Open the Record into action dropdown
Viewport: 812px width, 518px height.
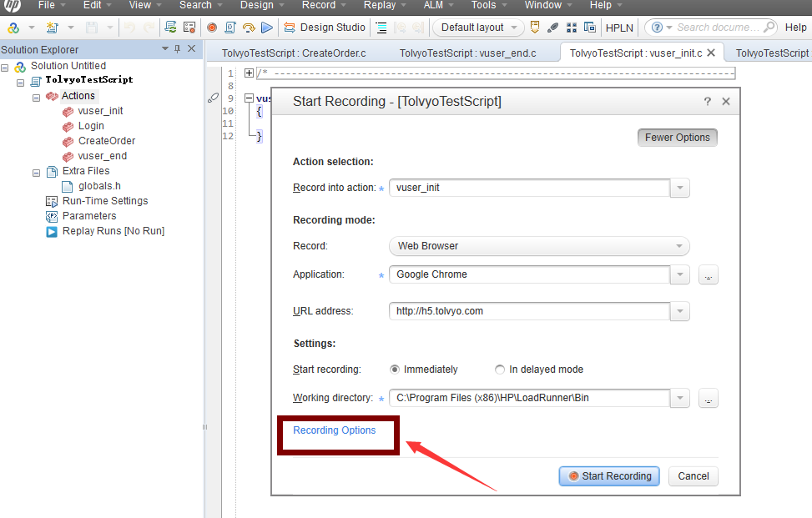click(680, 188)
